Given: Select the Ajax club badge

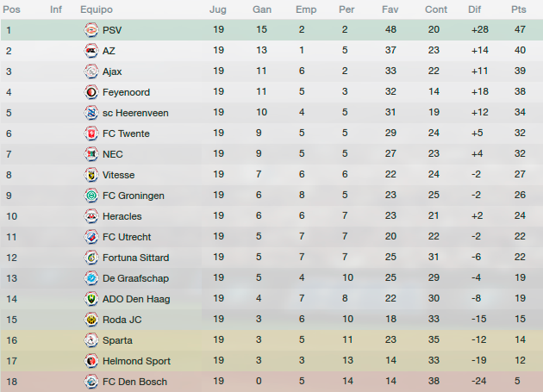Looking at the screenshot, I should point(91,72).
